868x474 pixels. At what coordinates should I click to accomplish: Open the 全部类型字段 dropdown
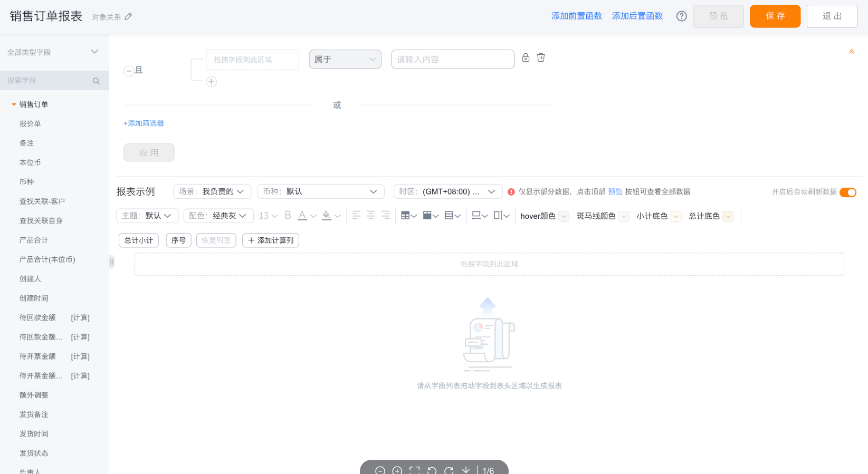click(53, 52)
